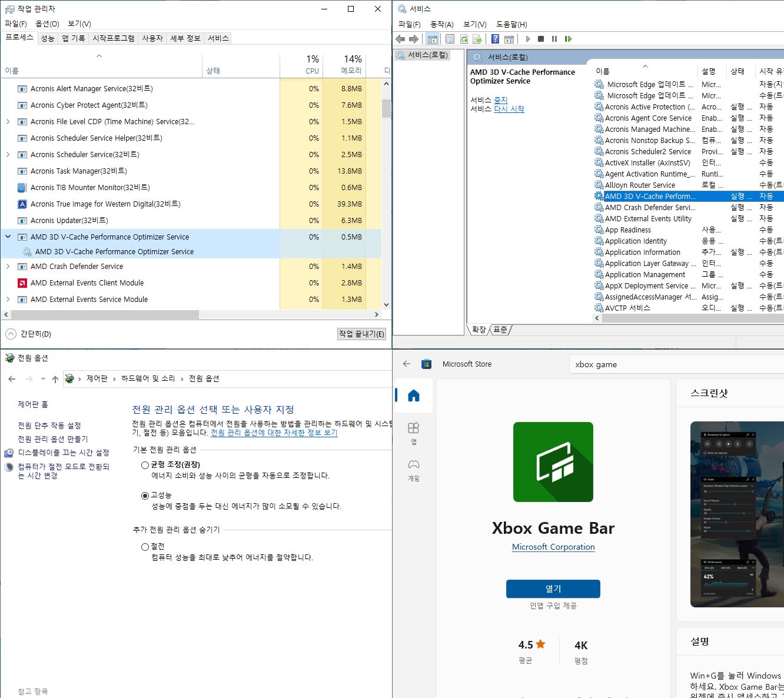Click 작업 끝내기 button
The height and width of the screenshot is (698, 784).
click(361, 334)
